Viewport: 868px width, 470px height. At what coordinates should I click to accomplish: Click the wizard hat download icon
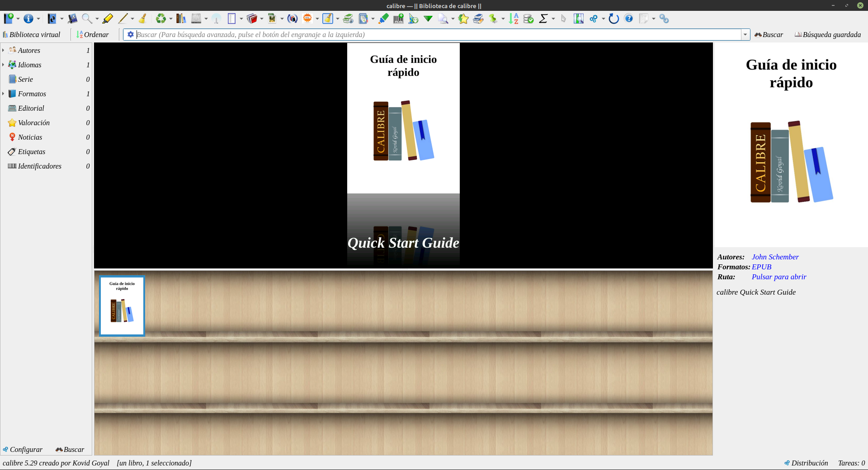tap(413, 19)
